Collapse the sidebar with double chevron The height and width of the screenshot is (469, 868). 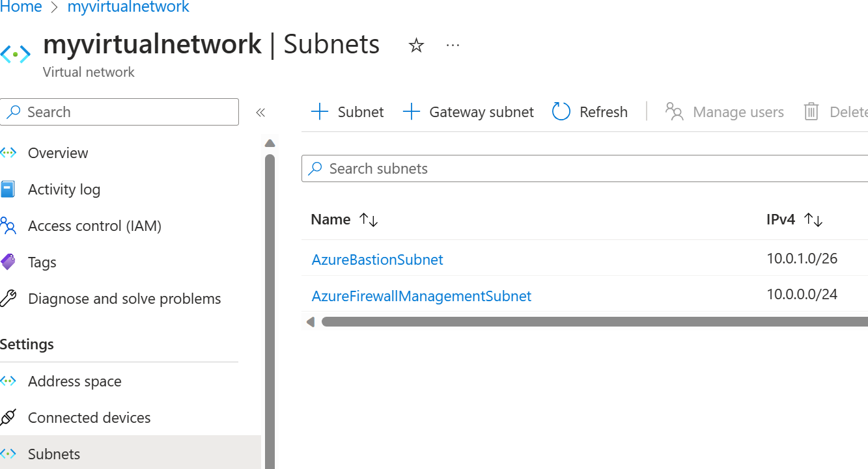pyautogui.click(x=260, y=113)
